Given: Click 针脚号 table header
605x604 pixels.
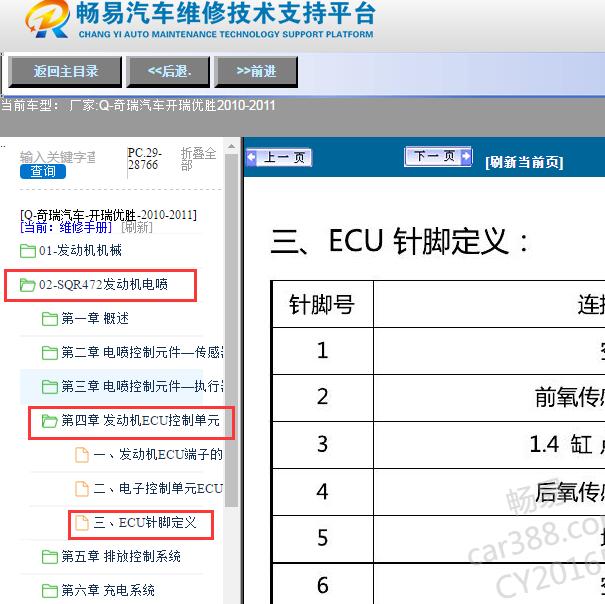Looking at the screenshot, I should pyautogui.click(x=323, y=305).
